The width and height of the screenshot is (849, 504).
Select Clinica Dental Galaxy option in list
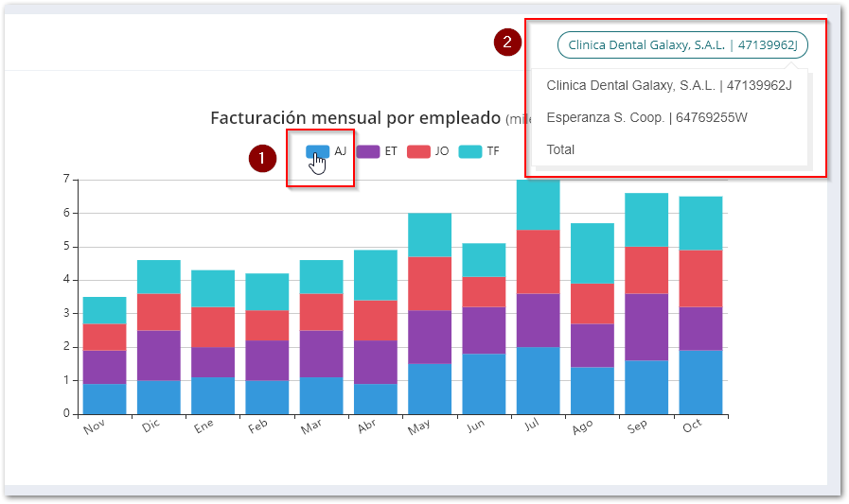click(x=668, y=85)
